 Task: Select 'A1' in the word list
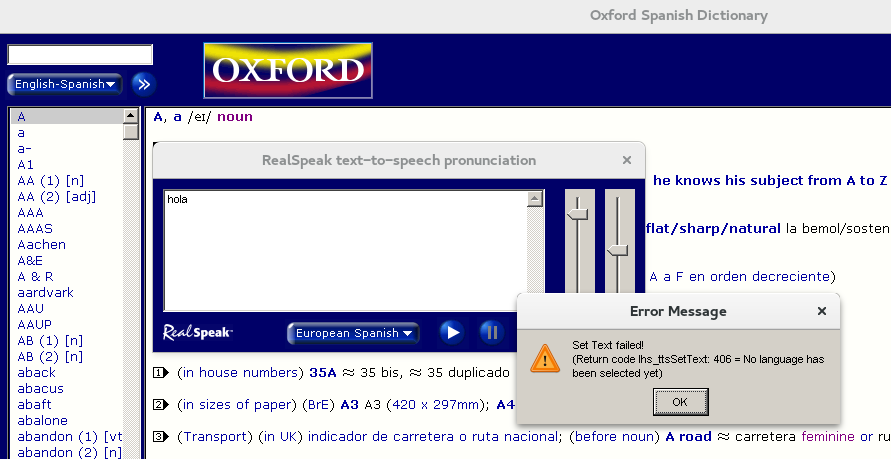click(26, 164)
